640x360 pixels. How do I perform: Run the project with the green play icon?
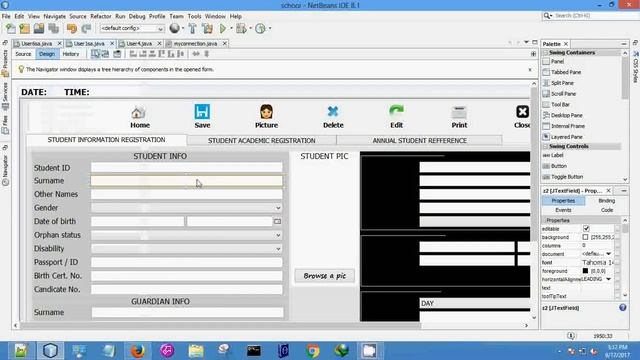coord(223,29)
